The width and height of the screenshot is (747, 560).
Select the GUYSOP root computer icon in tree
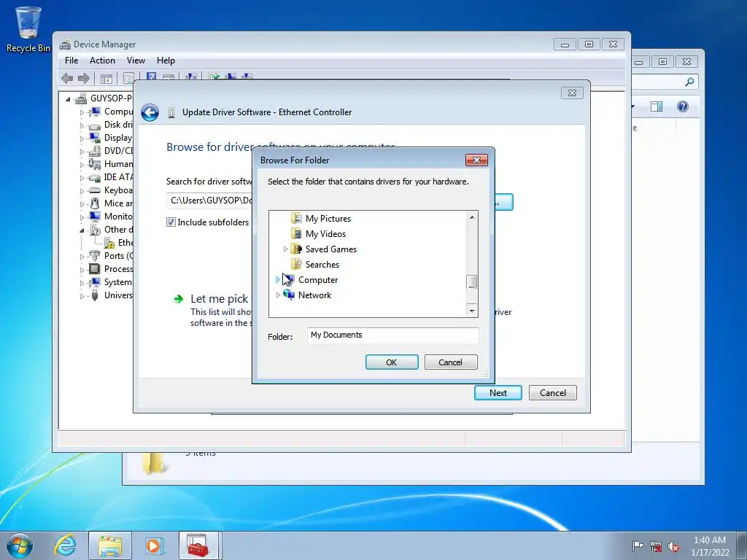(x=81, y=98)
